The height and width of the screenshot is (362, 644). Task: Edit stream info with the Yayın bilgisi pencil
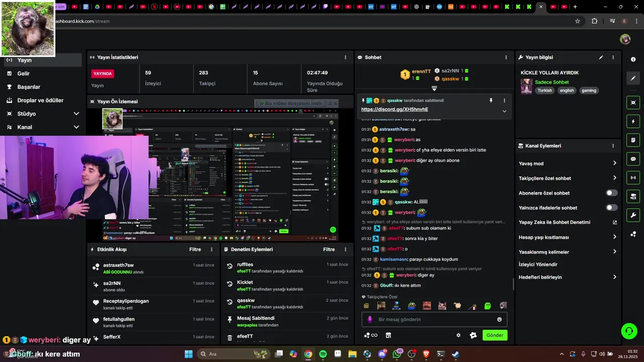pos(601,57)
